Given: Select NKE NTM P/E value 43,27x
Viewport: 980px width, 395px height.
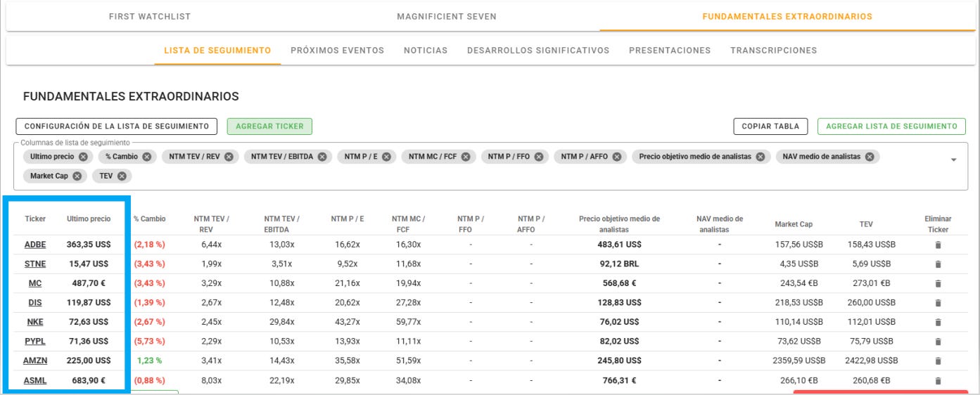Looking at the screenshot, I should coord(348,322).
